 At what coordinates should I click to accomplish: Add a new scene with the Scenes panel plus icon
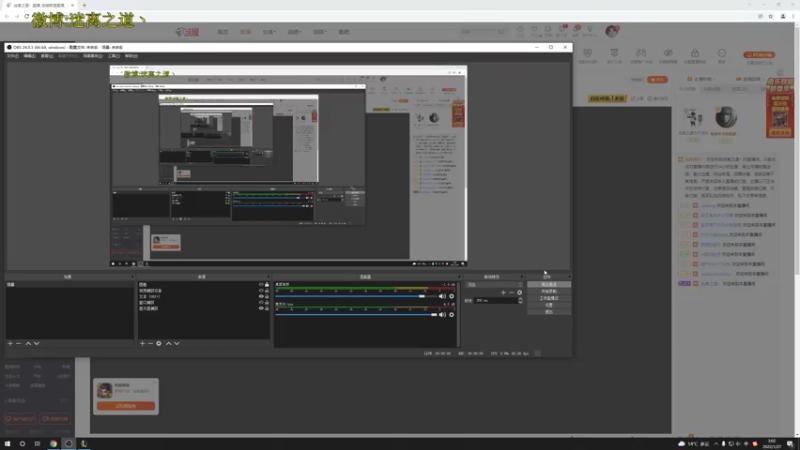coord(10,343)
